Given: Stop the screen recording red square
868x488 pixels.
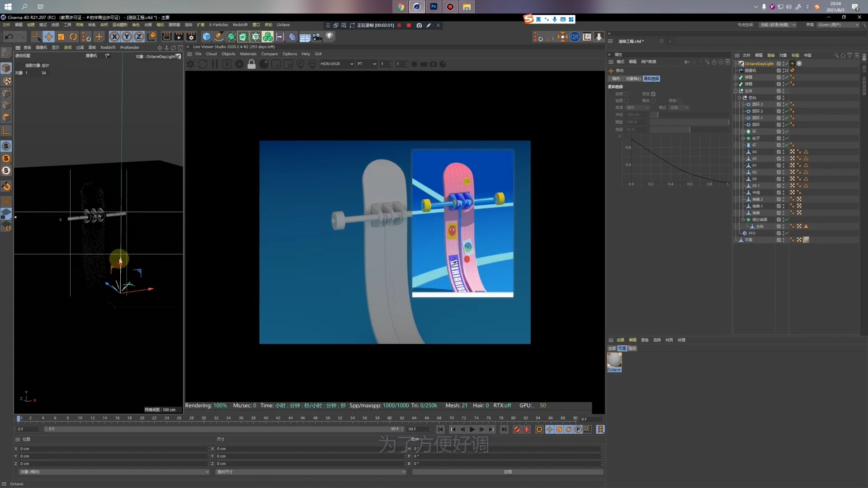Looking at the screenshot, I should coord(409,25).
